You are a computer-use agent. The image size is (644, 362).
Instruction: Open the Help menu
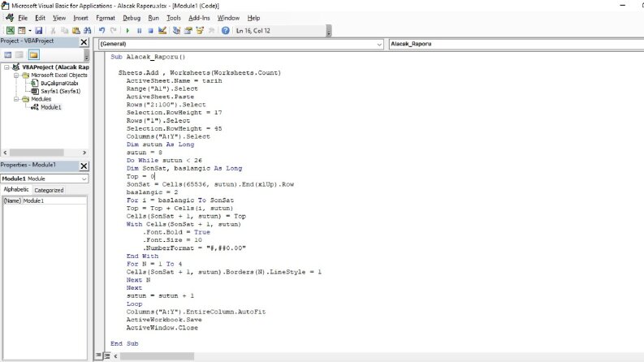click(x=253, y=18)
